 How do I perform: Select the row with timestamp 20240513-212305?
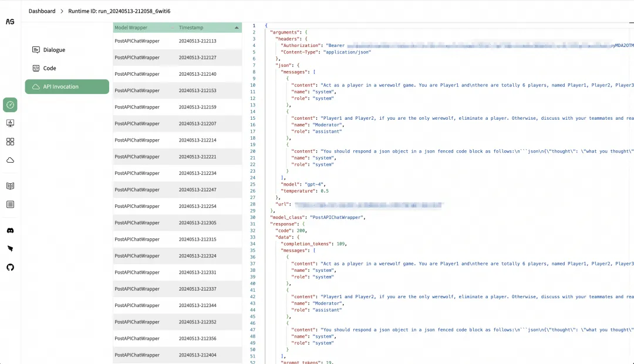click(x=177, y=223)
